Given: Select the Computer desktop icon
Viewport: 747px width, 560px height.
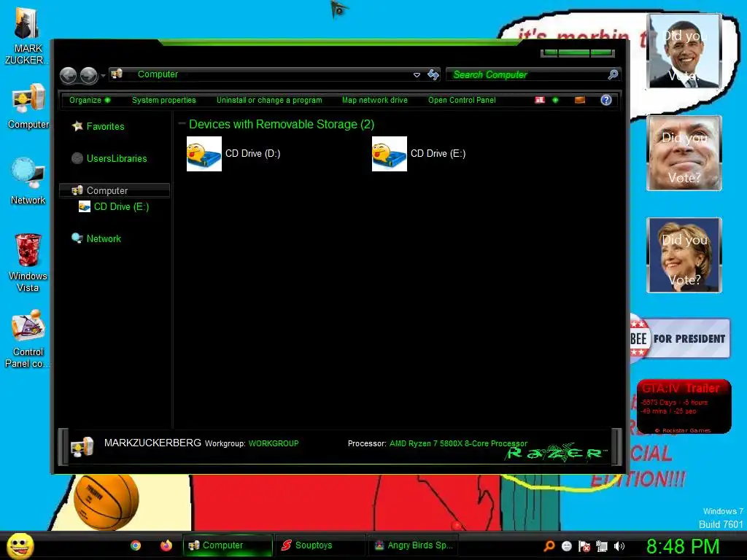Looking at the screenshot, I should pyautogui.click(x=28, y=106).
